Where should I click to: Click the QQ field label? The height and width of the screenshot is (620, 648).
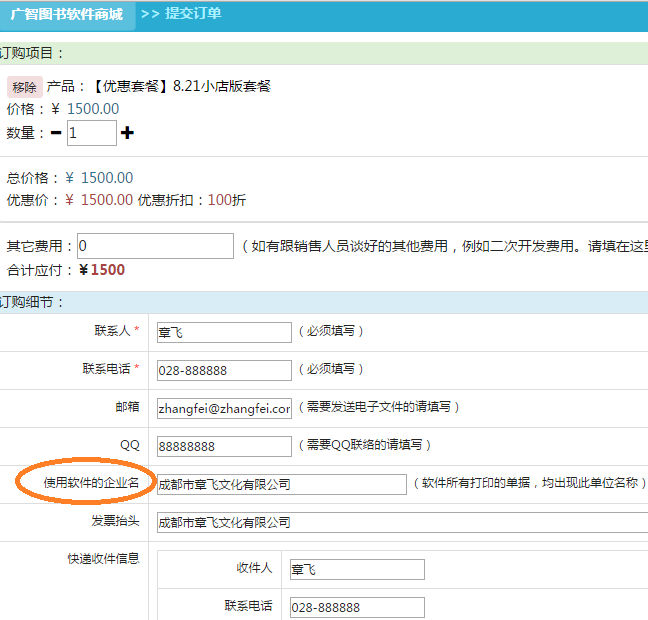click(x=130, y=445)
